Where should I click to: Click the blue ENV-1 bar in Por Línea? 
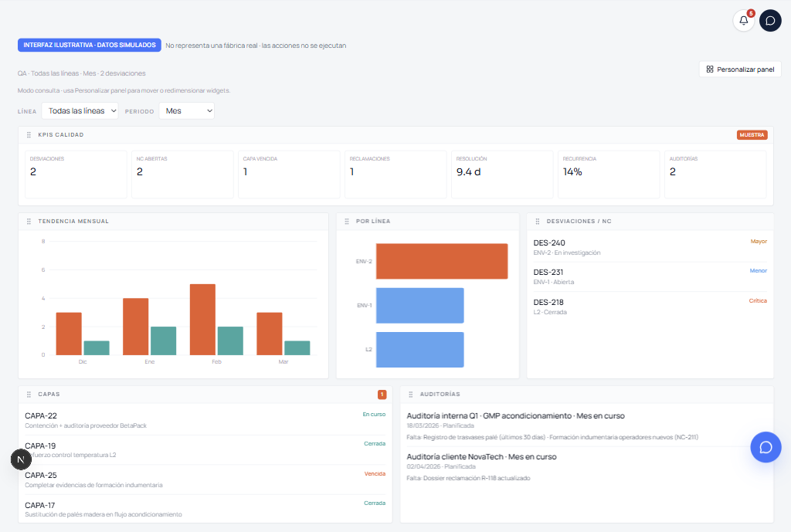click(419, 306)
